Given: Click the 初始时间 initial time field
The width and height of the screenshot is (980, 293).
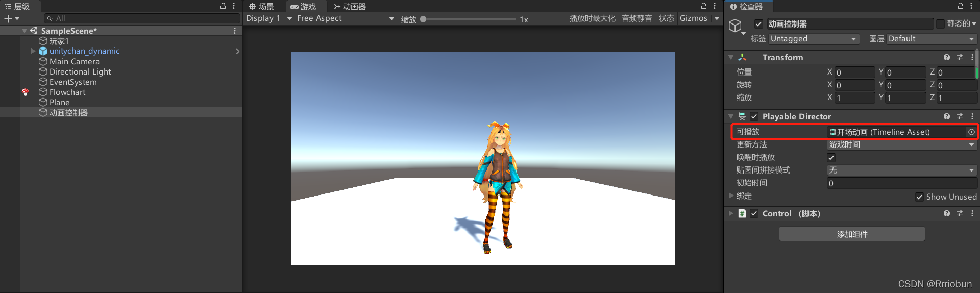Looking at the screenshot, I should tap(901, 183).
